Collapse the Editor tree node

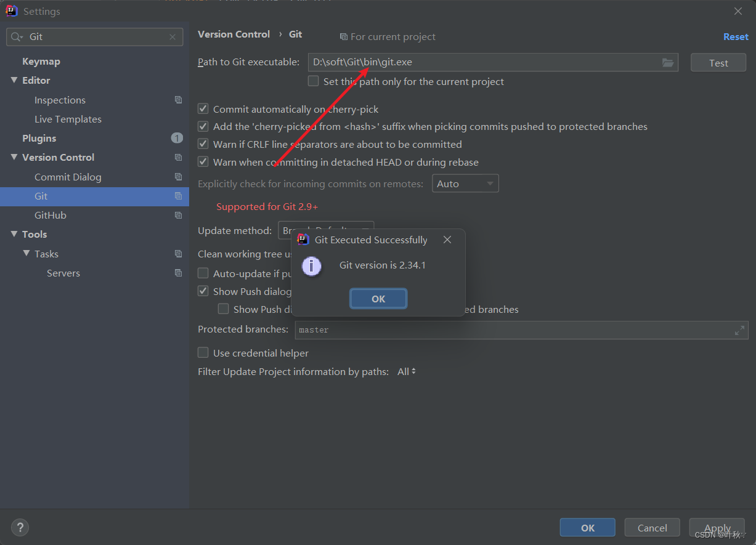pos(14,80)
